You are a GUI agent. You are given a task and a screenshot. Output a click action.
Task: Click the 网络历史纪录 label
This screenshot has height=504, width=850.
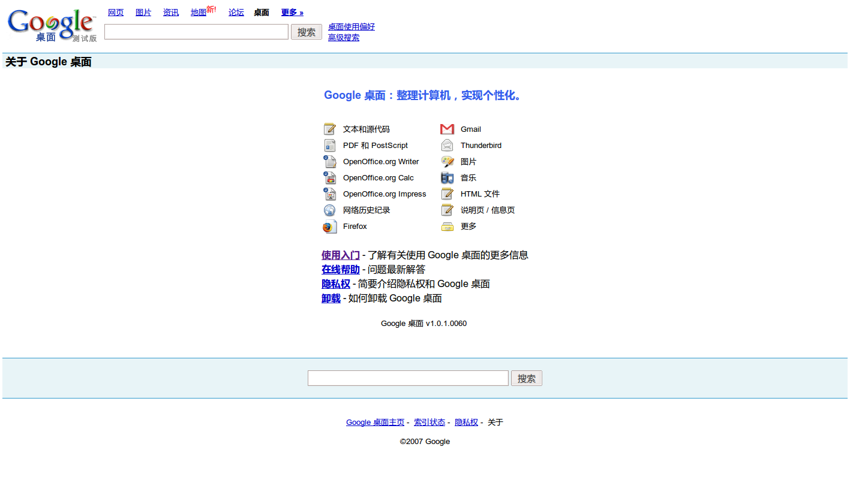(367, 210)
